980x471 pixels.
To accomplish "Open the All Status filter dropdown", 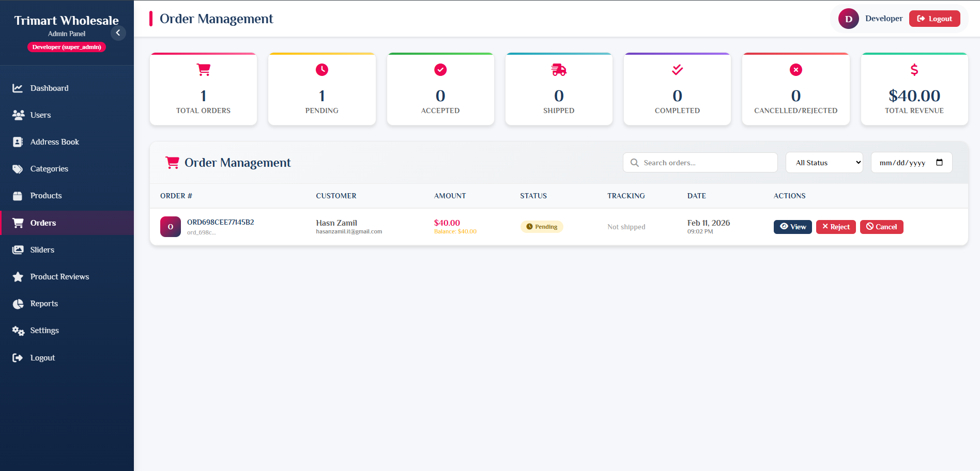I will [824, 162].
